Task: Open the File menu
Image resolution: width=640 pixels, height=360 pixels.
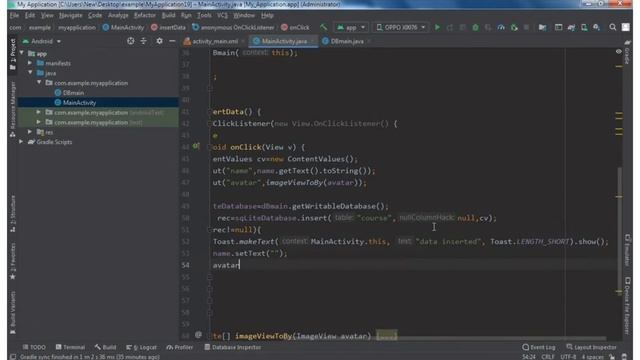Action: pyautogui.click(x=14, y=15)
